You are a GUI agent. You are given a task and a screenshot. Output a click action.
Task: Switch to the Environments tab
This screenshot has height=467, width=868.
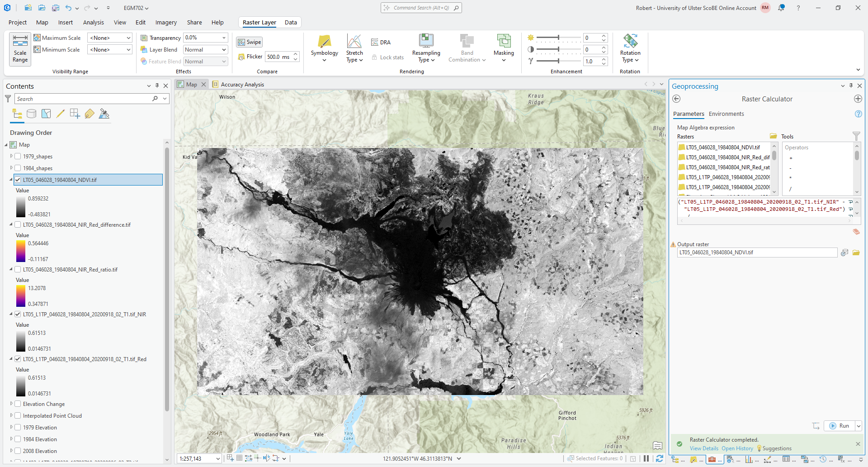point(726,114)
